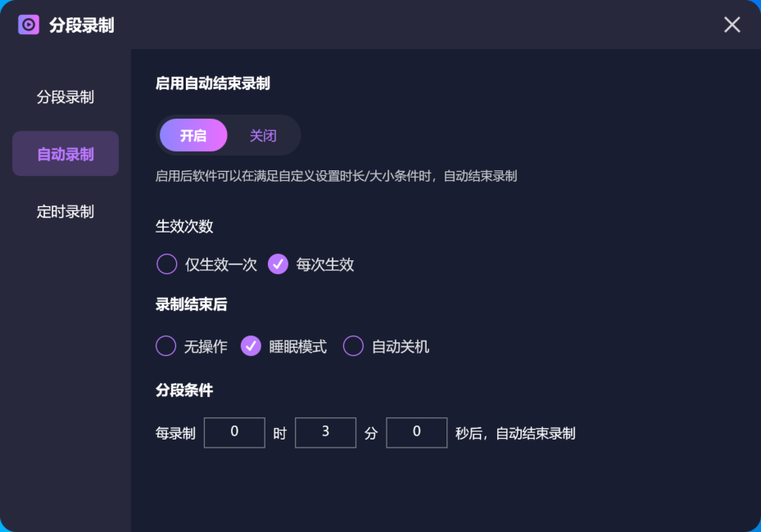Viewport: 761px width, 532px height.
Task: Click the minutes input showing 3
Action: [325, 432]
